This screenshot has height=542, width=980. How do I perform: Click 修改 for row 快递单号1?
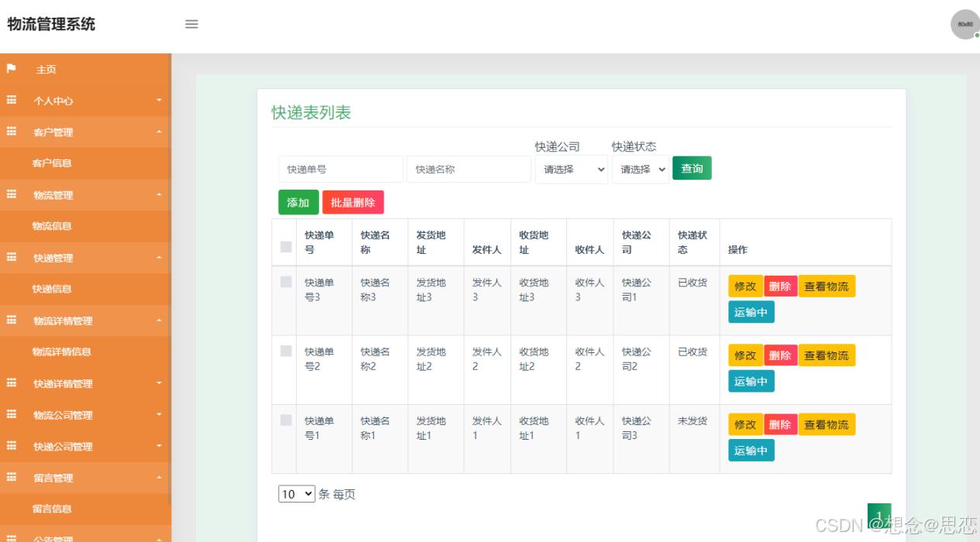[745, 424]
